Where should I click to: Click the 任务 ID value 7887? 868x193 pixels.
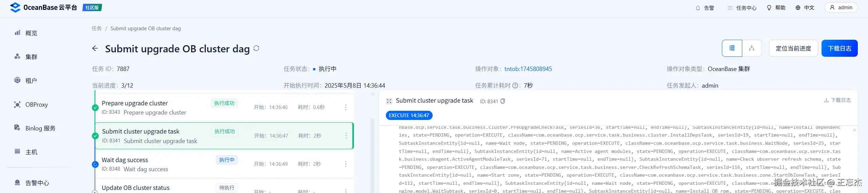pos(123,69)
